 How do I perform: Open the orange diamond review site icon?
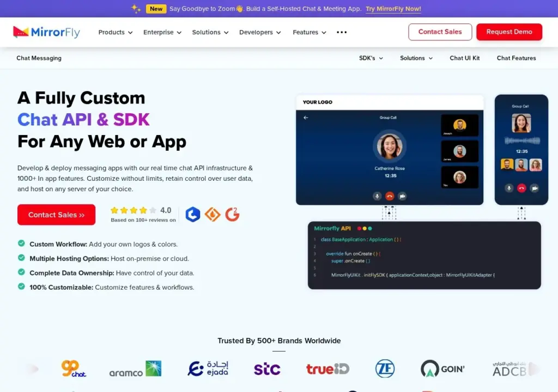(213, 214)
